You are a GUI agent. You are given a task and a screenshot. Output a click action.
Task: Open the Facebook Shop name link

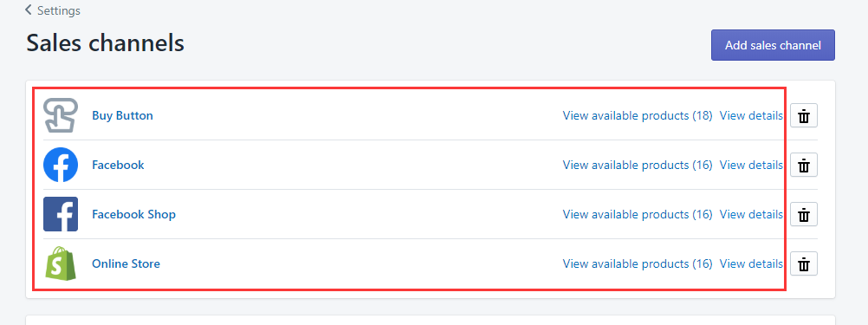point(134,214)
